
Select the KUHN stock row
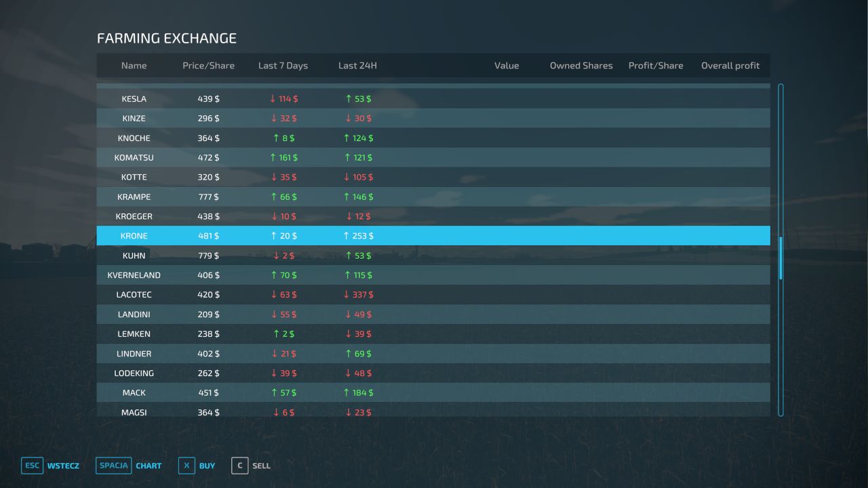click(x=433, y=256)
